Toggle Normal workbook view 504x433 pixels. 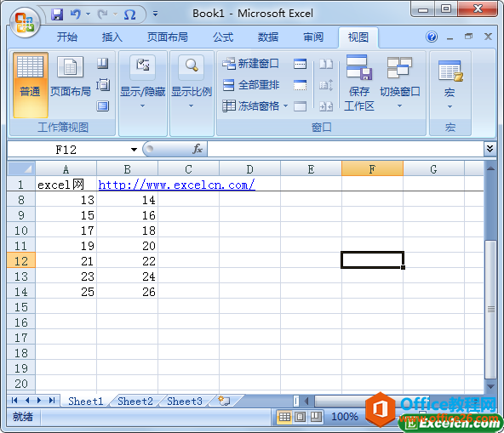[x=30, y=85]
